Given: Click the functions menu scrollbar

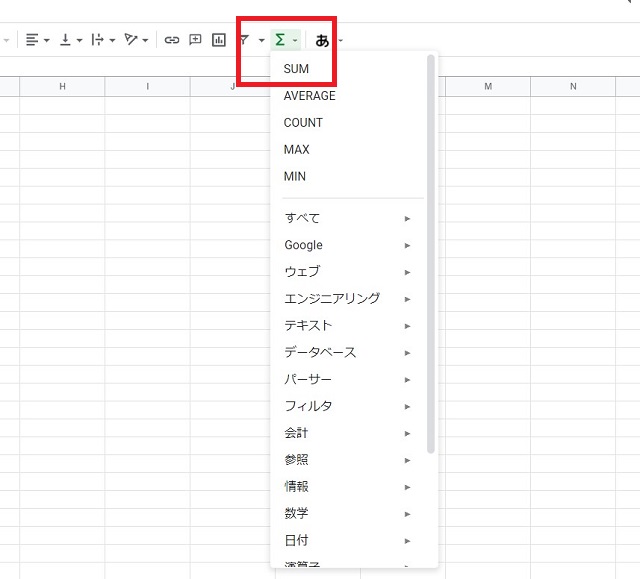Looking at the screenshot, I should coord(431,254).
